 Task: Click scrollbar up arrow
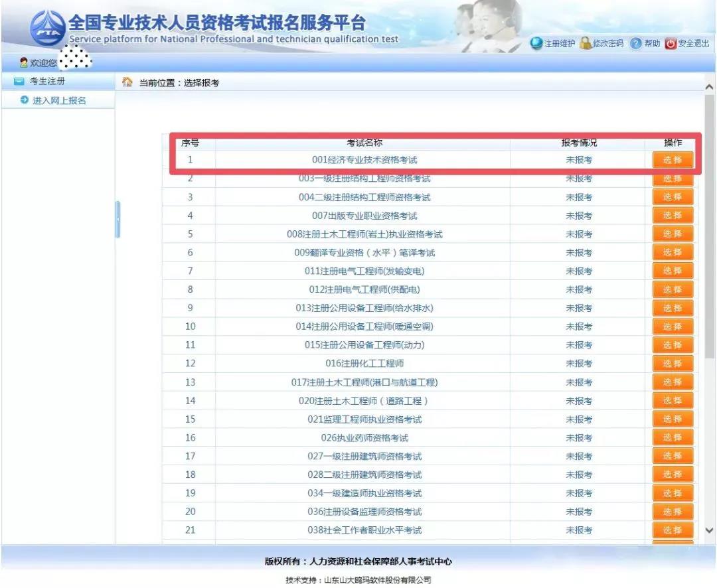[x=709, y=86]
